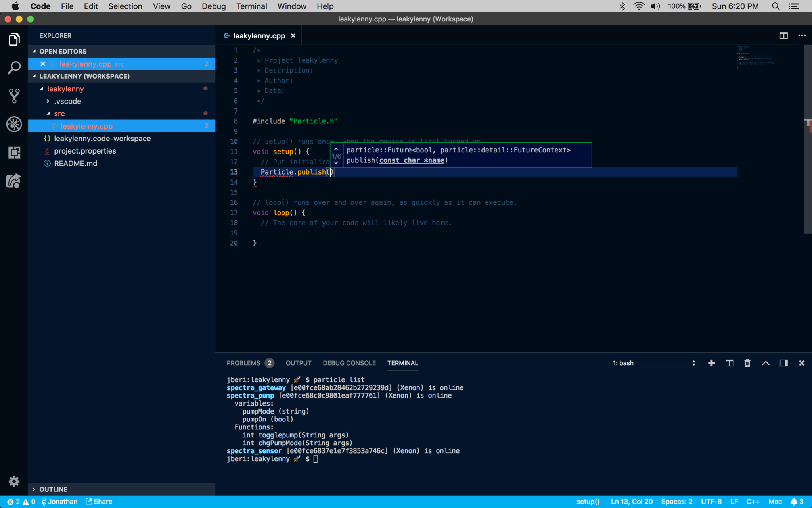The width and height of the screenshot is (812, 508).
Task: Open the '1: bash' terminal selector dropdown
Action: click(x=653, y=363)
